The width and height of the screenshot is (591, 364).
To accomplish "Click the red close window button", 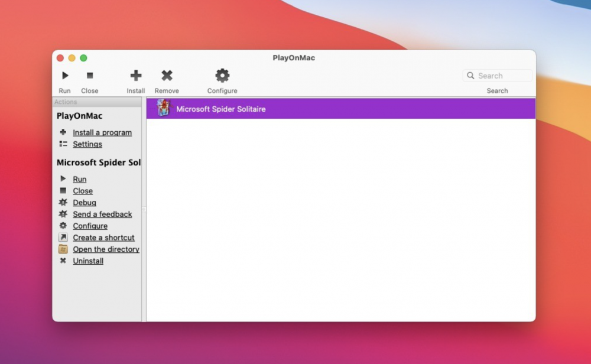I will coord(60,58).
